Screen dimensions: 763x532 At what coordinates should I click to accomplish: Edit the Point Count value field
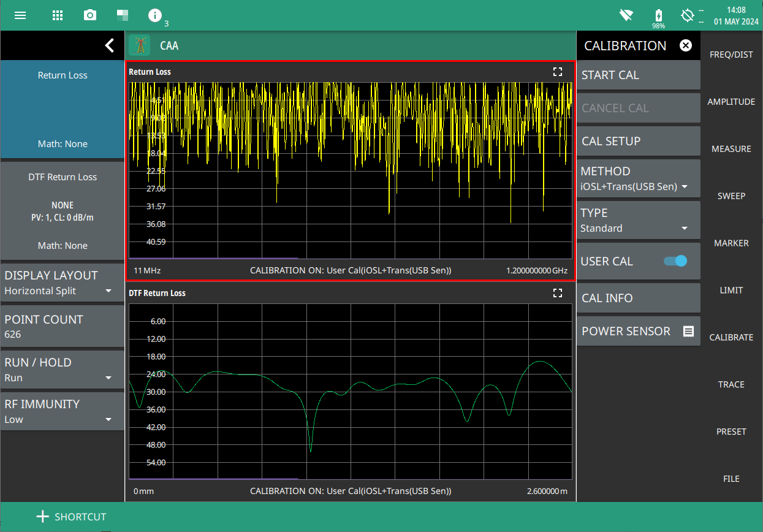[x=62, y=327]
